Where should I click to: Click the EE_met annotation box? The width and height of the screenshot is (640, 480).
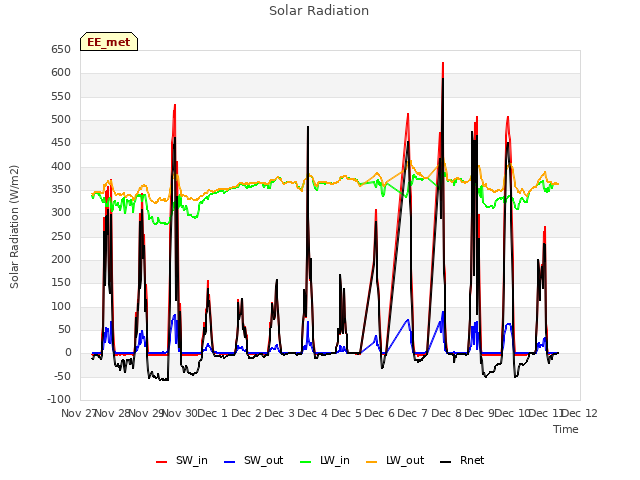click(x=109, y=42)
